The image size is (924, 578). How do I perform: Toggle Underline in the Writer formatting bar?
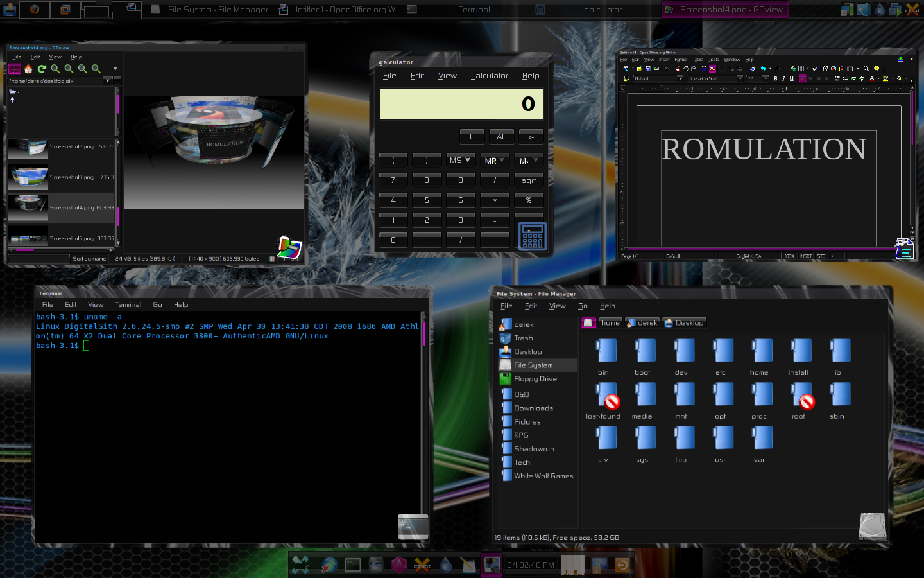coord(792,78)
